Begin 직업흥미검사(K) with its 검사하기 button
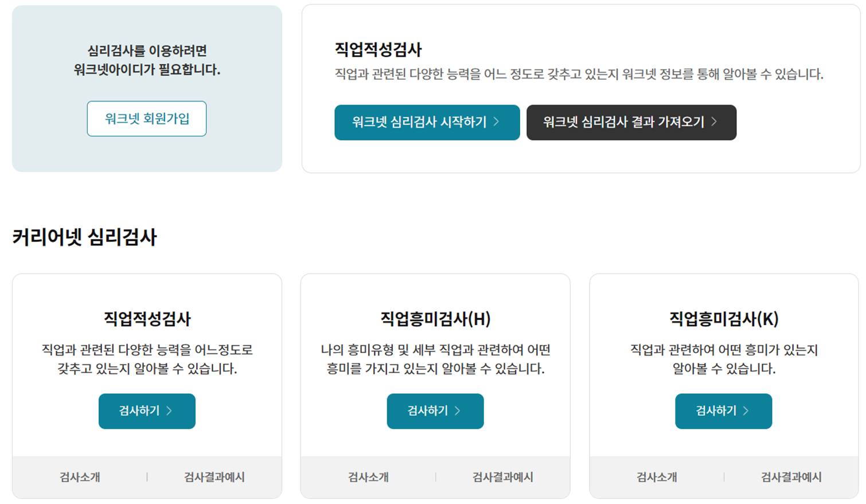866x504 pixels. [x=723, y=411]
